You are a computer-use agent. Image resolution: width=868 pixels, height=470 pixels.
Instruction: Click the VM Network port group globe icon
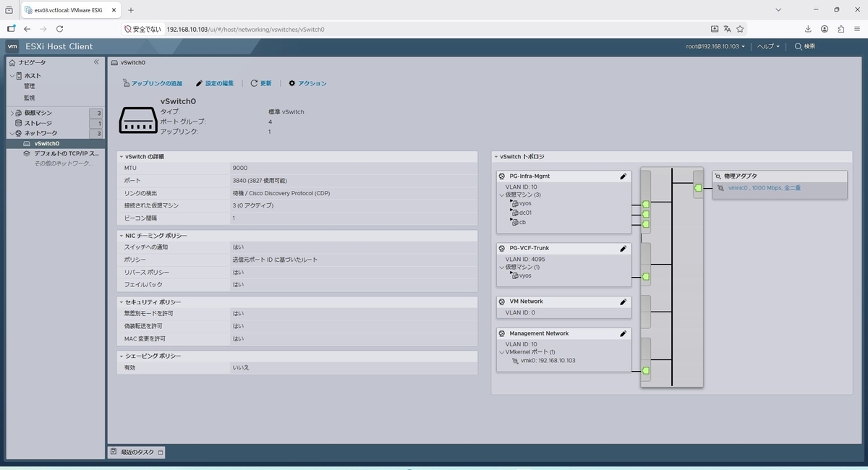click(x=502, y=302)
